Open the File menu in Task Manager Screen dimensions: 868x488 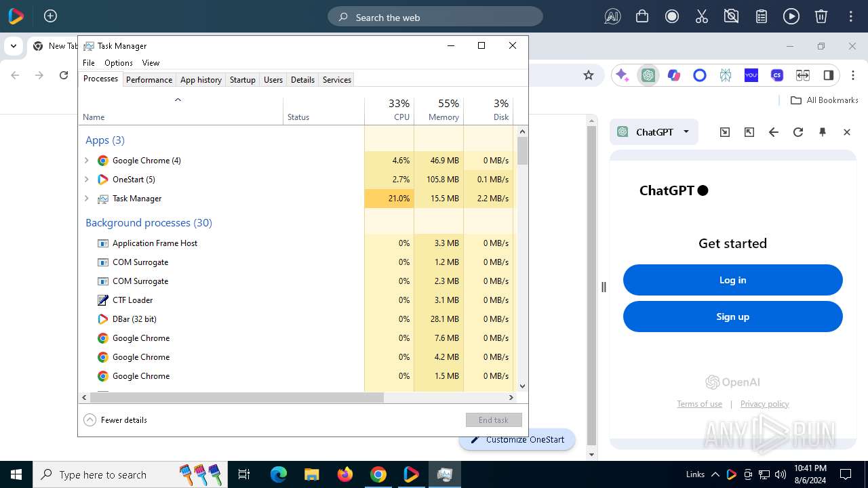89,62
